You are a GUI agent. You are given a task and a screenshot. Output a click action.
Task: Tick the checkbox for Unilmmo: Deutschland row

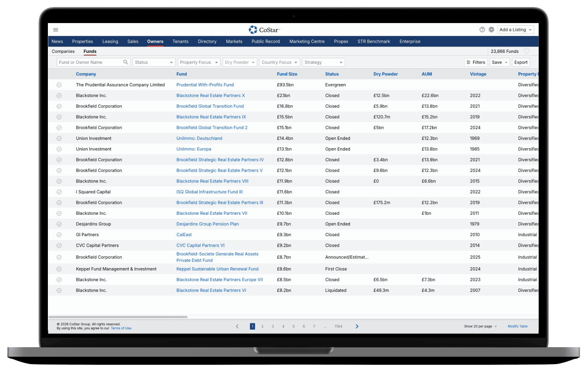point(59,138)
